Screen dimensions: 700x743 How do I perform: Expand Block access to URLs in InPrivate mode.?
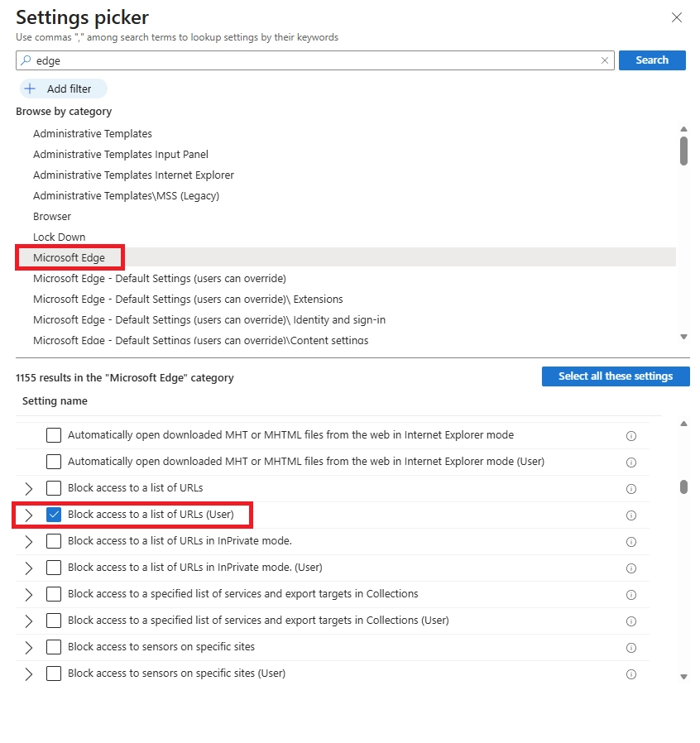tap(29, 542)
